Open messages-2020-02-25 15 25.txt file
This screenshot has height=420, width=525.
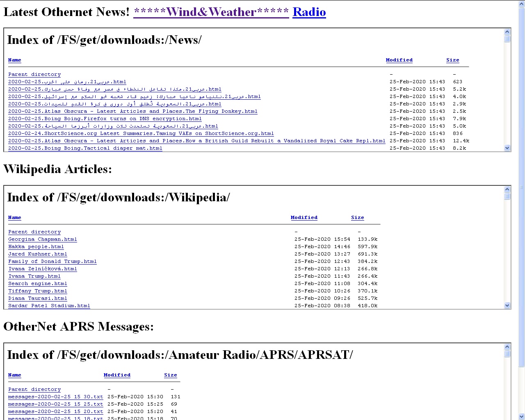click(x=56, y=404)
